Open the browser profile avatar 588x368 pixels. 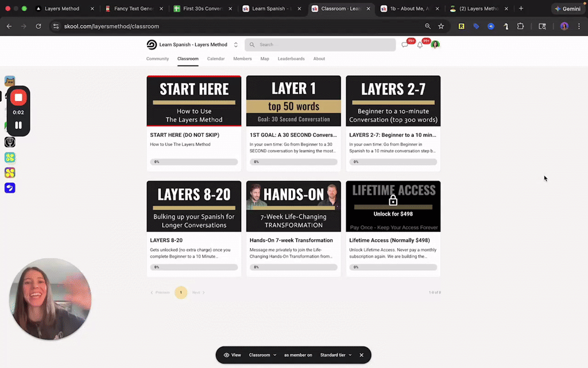point(564,26)
